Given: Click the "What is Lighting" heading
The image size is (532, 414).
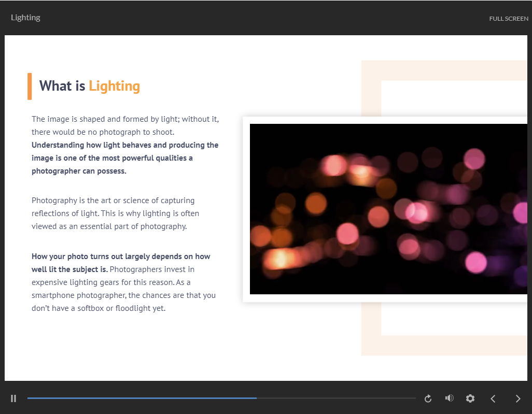Looking at the screenshot, I should [90, 86].
